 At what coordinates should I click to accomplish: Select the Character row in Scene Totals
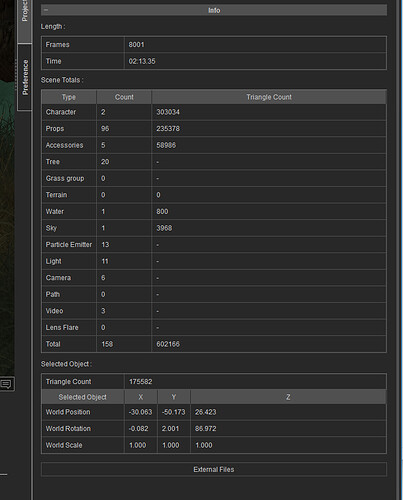[x=214, y=112]
